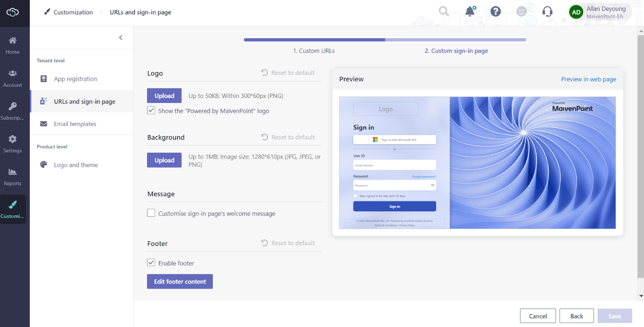
Task: Click Customization in the breadcrumb
Action: click(73, 12)
